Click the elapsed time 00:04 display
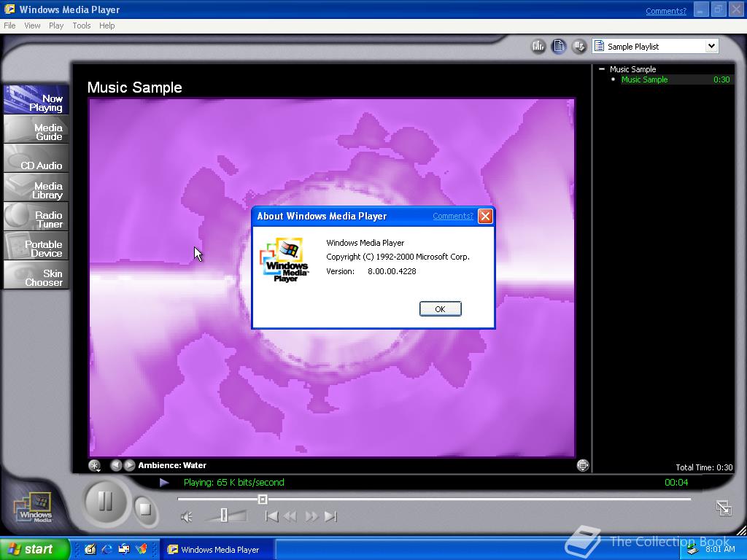This screenshot has height=560, width=747. (676, 483)
